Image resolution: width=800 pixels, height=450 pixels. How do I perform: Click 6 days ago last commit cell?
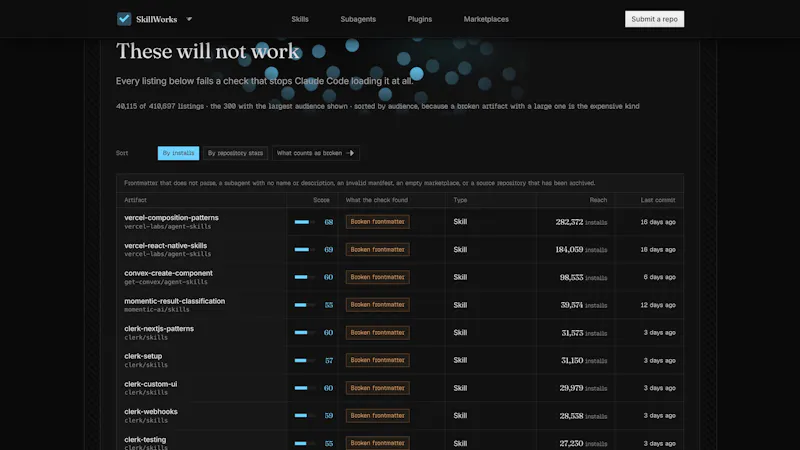click(659, 277)
